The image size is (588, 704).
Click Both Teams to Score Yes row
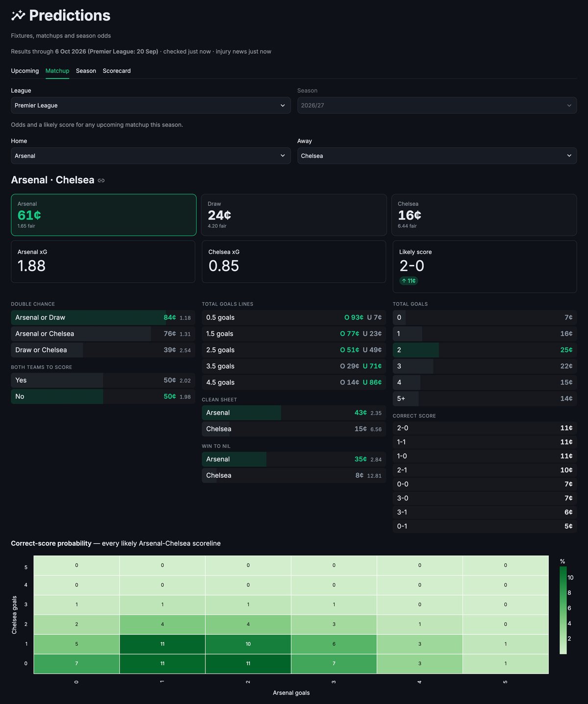(x=103, y=380)
